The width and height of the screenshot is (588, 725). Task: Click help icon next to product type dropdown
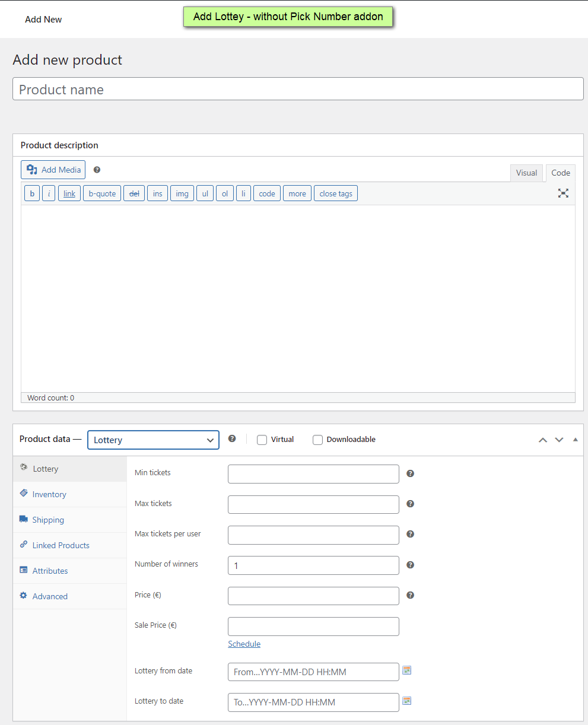232,439
